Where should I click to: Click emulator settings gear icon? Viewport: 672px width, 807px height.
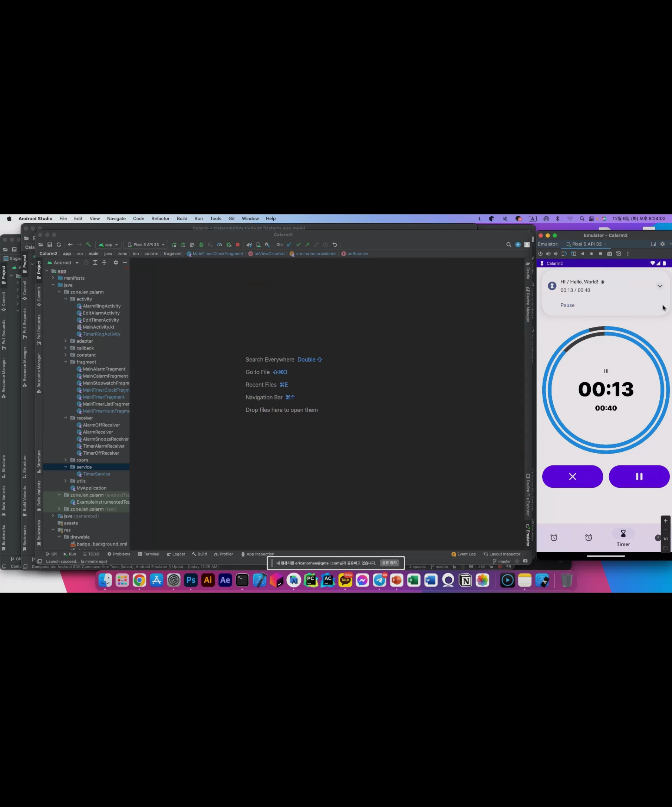tap(662, 244)
